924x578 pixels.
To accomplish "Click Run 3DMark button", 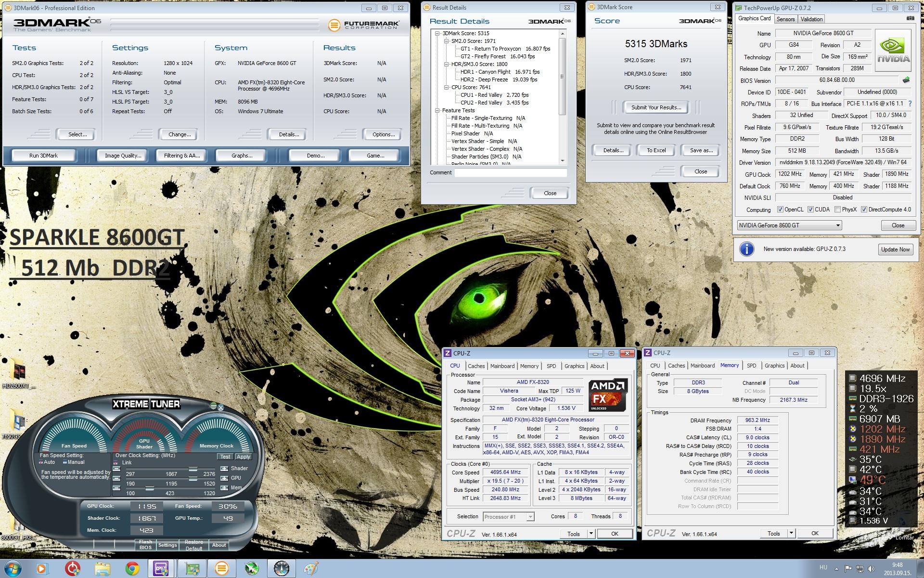I will point(43,156).
